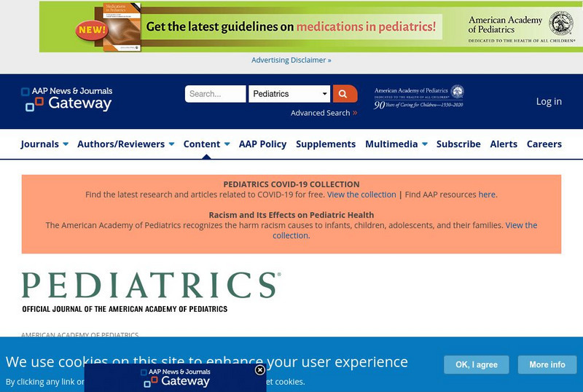Screen dimensions: 583x392
Task: Go to Supplements page
Action: point(326,144)
